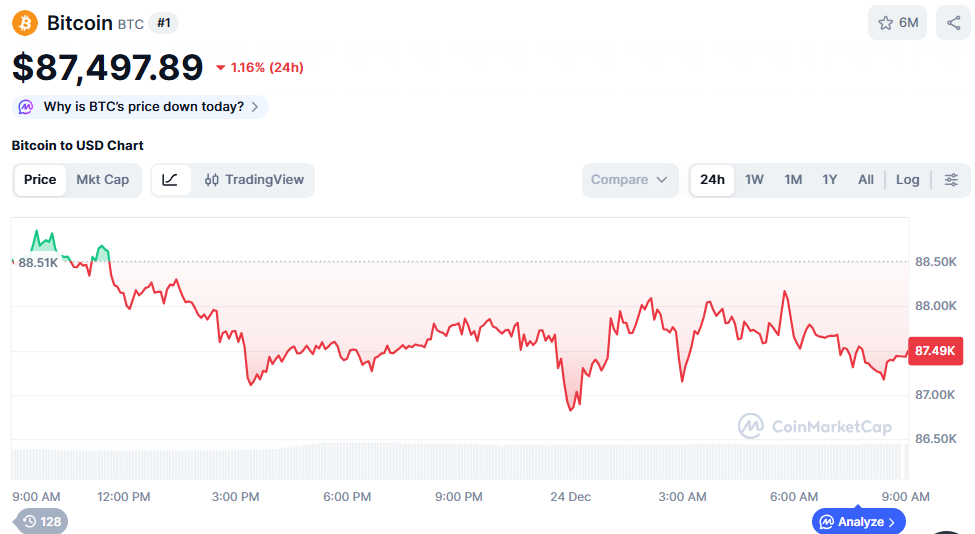Viewport: 975px width, 534px height.
Task: Open chart settings sliders icon
Action: coord(951,180)
